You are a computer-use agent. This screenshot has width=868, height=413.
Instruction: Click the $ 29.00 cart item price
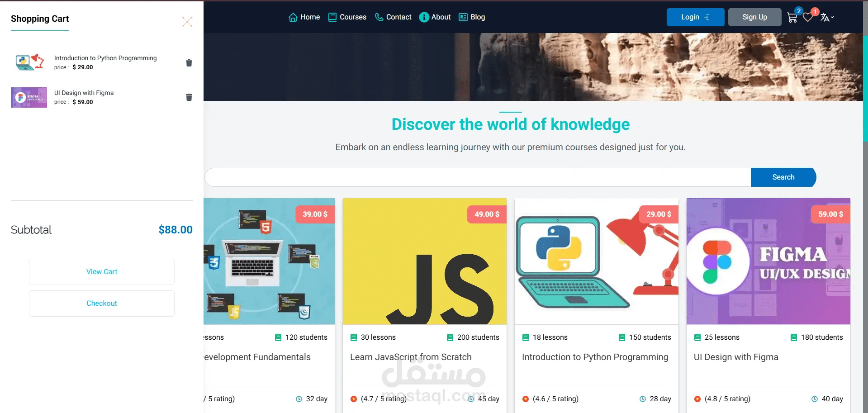click(x=83, y=67)
